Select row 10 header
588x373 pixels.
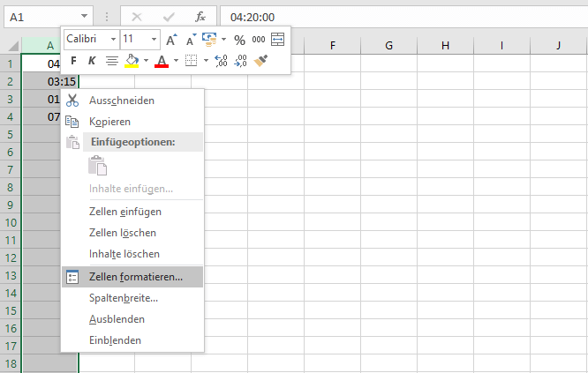point(11,223)
